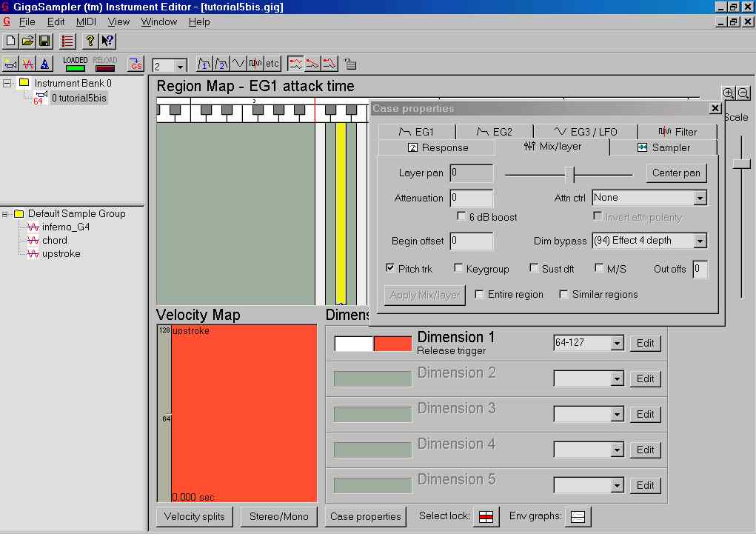Collapse the Default Sample Group node
756x534 pixels.
click(5, 213)
